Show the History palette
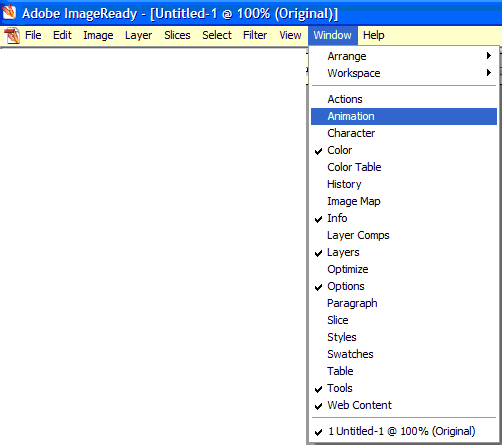 click(x=404, y=184)
